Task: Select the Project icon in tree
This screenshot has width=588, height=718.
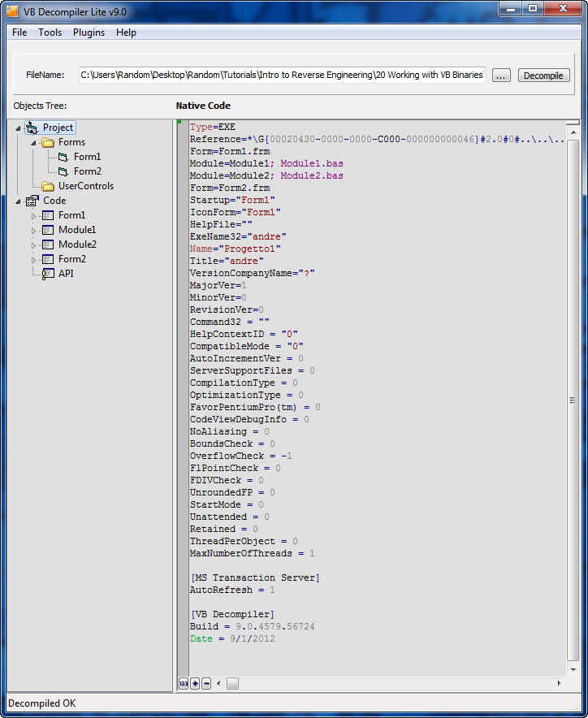Action: [x=32, y=128]
